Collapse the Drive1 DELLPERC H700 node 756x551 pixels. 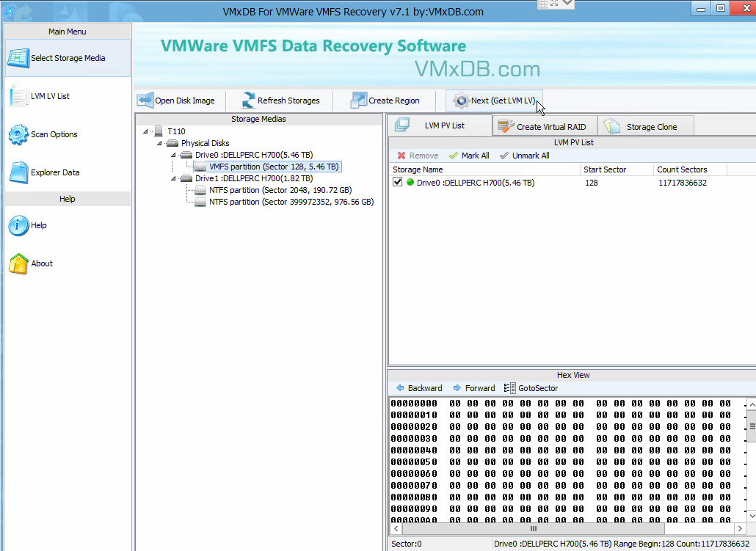point(173,178)
